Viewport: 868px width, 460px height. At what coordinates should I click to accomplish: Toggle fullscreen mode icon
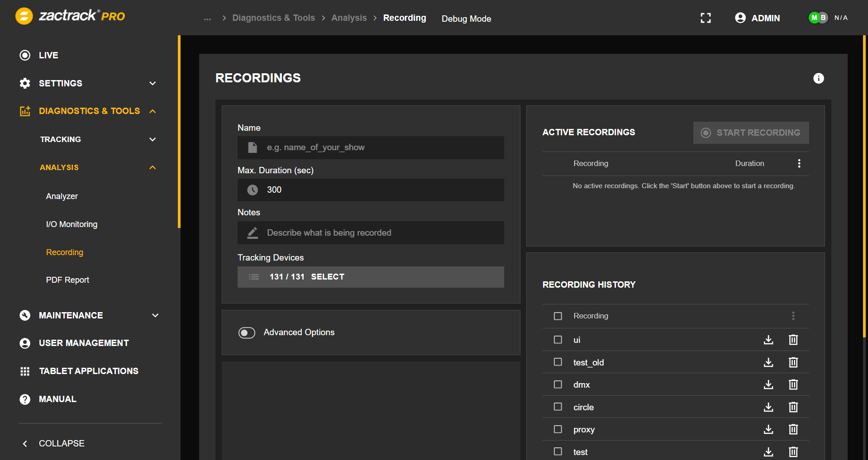pos(706,18)
